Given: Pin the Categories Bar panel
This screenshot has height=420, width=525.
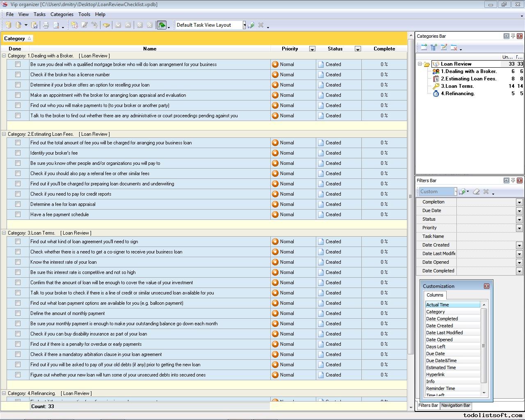Looking at the screenshot, I should point(513,36).
